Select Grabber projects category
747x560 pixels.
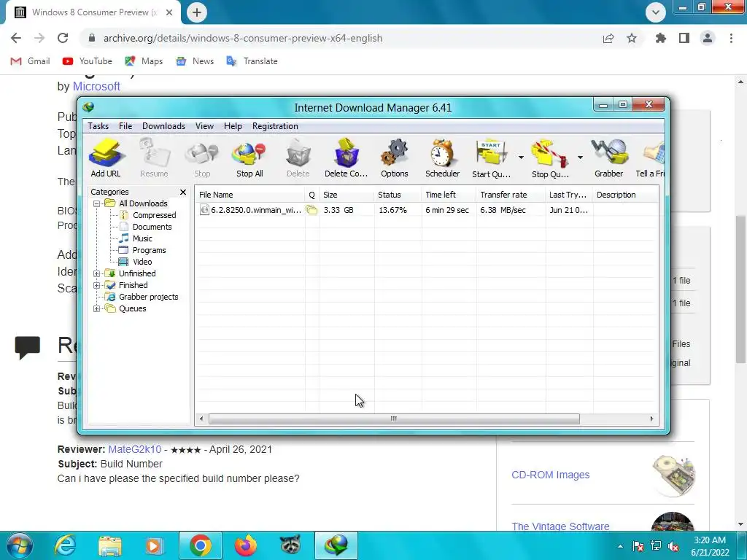(148, 297)
